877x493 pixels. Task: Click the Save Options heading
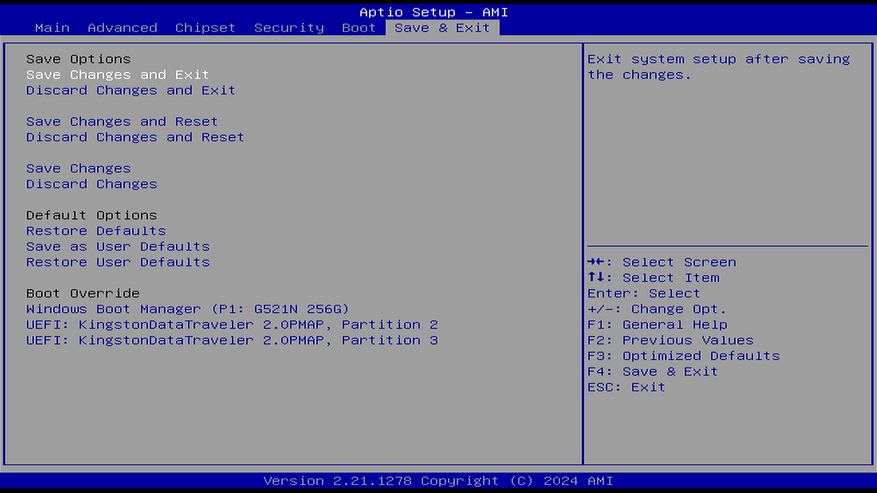[78, 59]
